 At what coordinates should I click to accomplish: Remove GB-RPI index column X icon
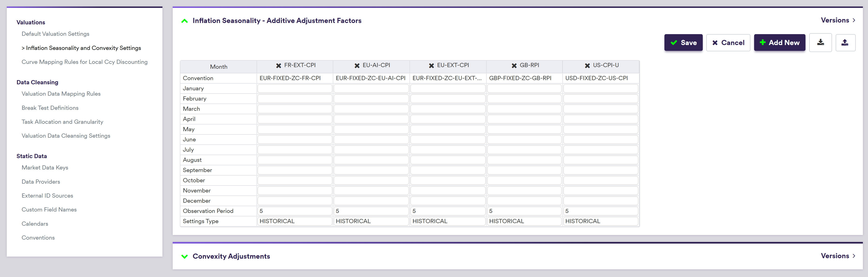514,66
